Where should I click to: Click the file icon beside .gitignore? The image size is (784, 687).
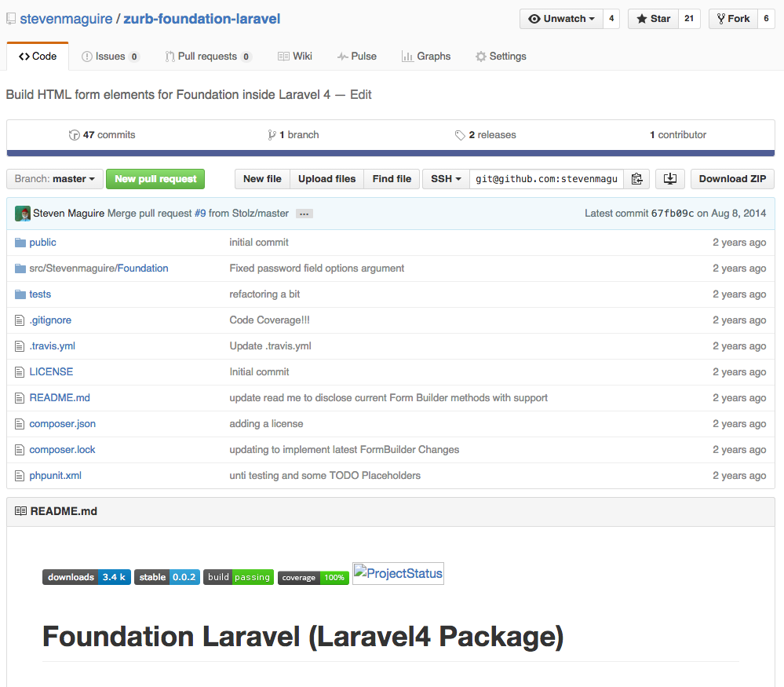tap(20, 320)
